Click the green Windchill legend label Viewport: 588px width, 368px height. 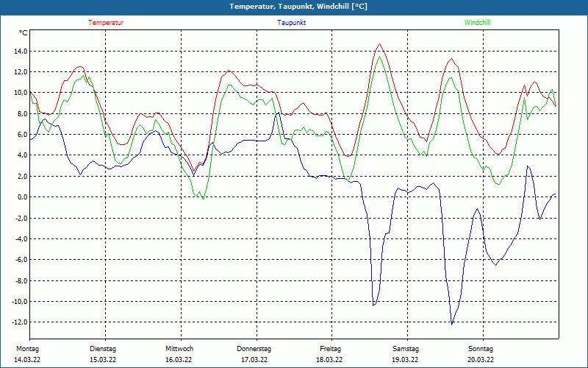(x=477, y=23)
